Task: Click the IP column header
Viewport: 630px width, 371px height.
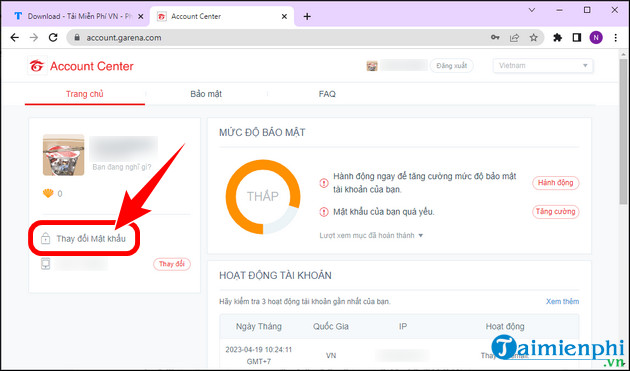Action: pyautogui.click(x=403, y=326)
